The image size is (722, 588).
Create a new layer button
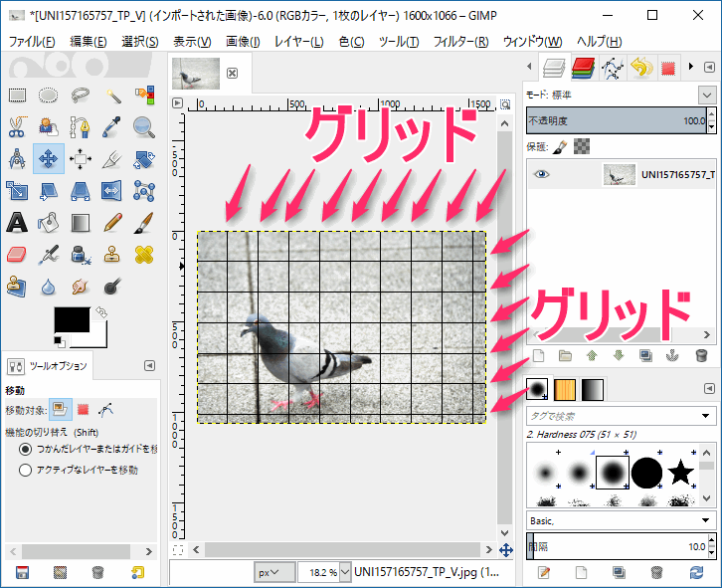point(538,355)
